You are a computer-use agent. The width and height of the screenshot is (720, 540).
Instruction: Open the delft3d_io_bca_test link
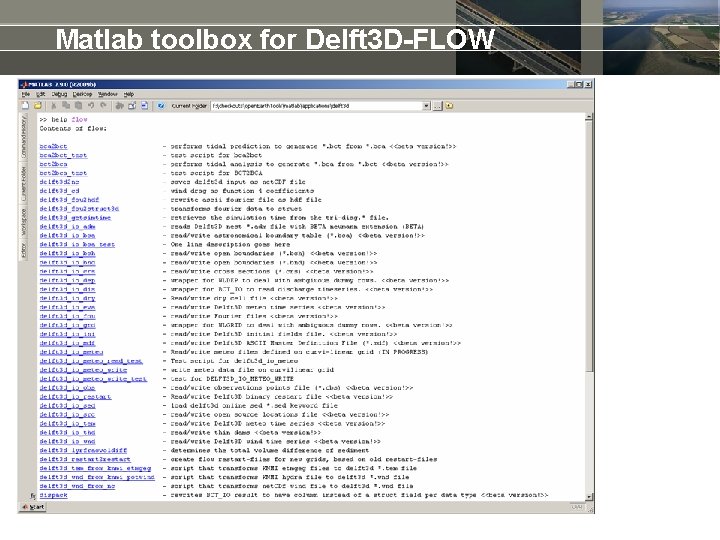pos(77,244)
